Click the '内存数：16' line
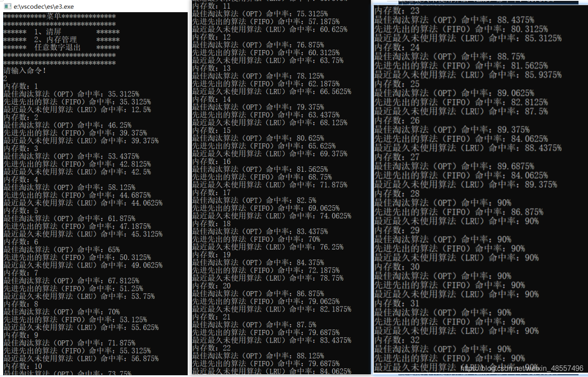588x377 pixels. (x=211, y=161)
